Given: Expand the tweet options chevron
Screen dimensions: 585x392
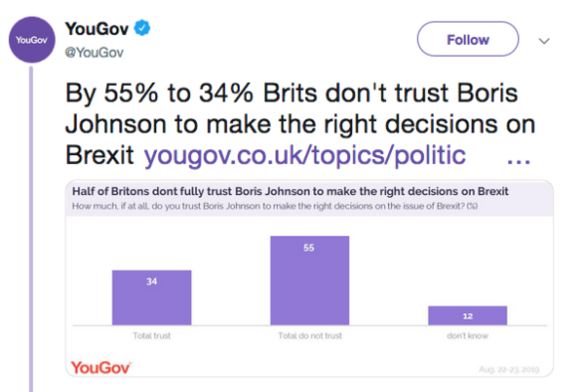Looking at the screenshot, I should (544, 41).
